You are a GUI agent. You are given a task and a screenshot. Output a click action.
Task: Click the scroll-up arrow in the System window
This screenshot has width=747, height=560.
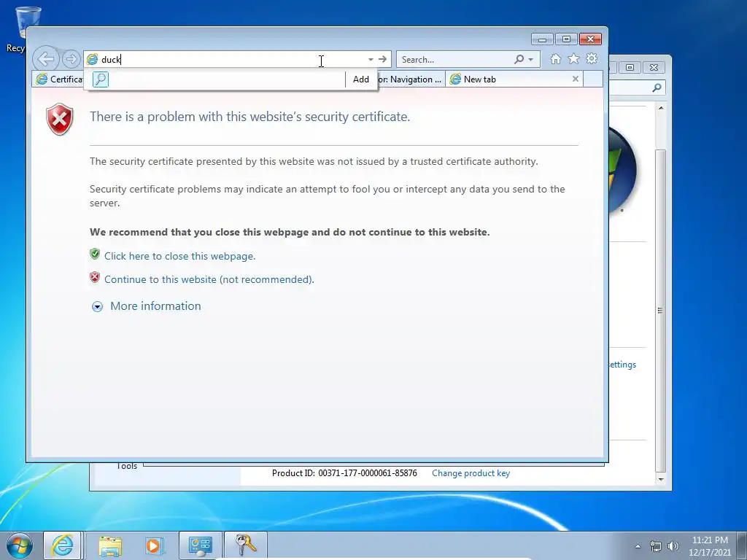point(661,109)
